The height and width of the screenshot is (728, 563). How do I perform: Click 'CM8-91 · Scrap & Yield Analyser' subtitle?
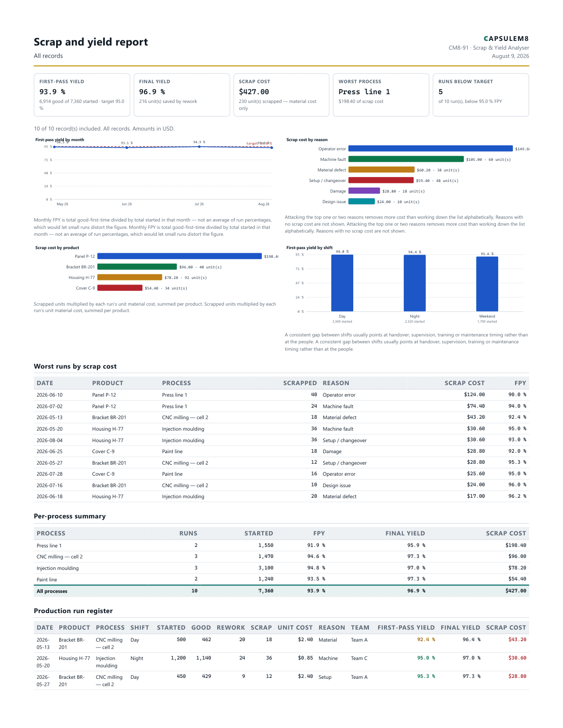tap(488, 48)
